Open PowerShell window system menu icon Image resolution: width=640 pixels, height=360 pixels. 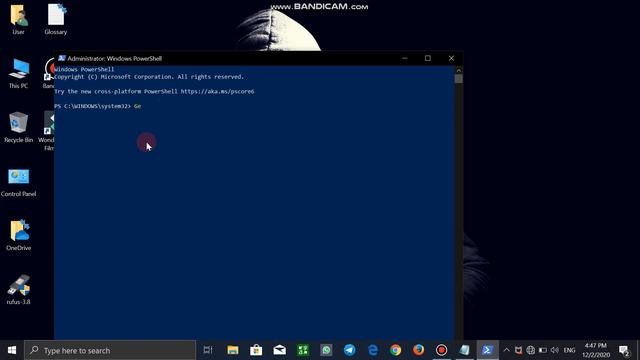pos(62,58)
